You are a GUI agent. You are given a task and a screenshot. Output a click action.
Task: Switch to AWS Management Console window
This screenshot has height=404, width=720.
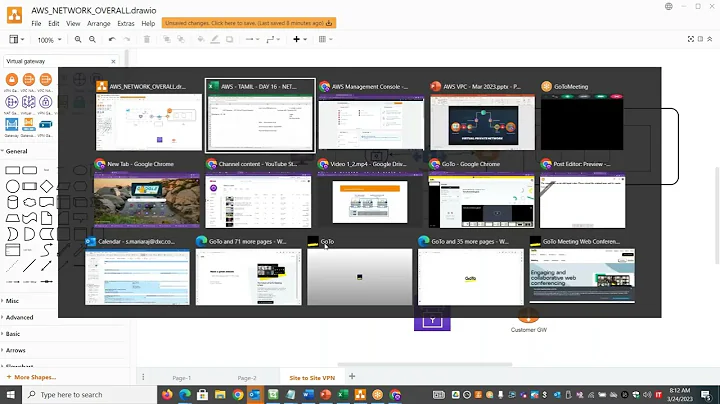click(371, 122)
